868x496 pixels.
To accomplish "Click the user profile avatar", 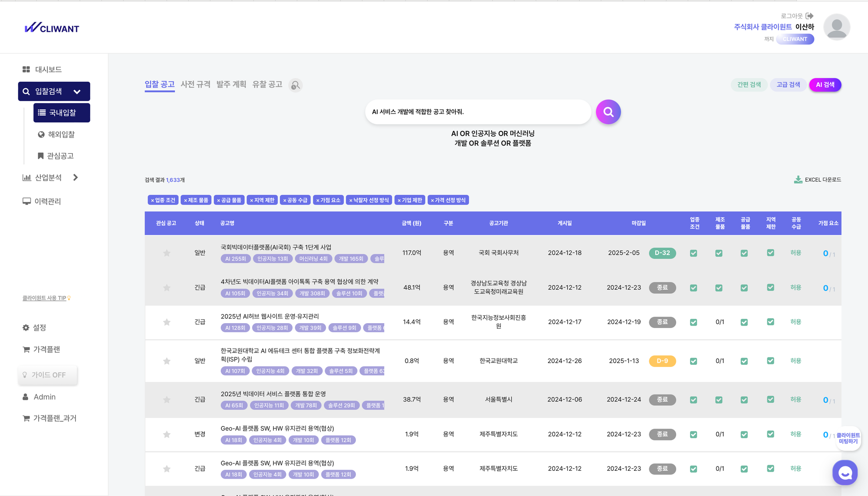I will click(836, 27).
